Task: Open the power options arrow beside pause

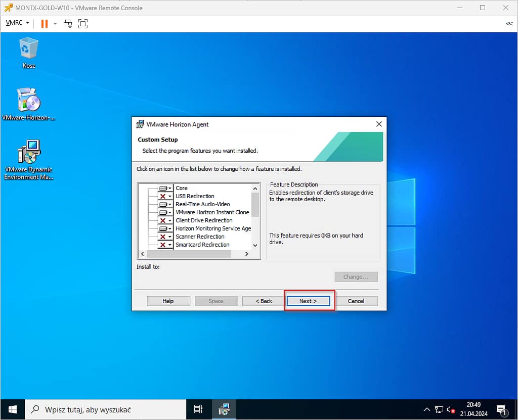Action: coord(55,23)
